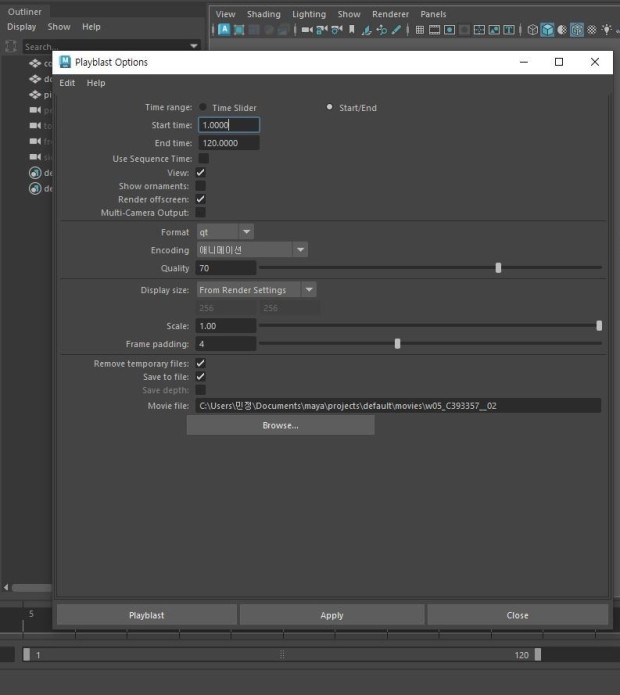Toggle Use All Lights bulb icon
Image resolution: width=620 pixels, height=695 pixels.
(x=607, y=30)
